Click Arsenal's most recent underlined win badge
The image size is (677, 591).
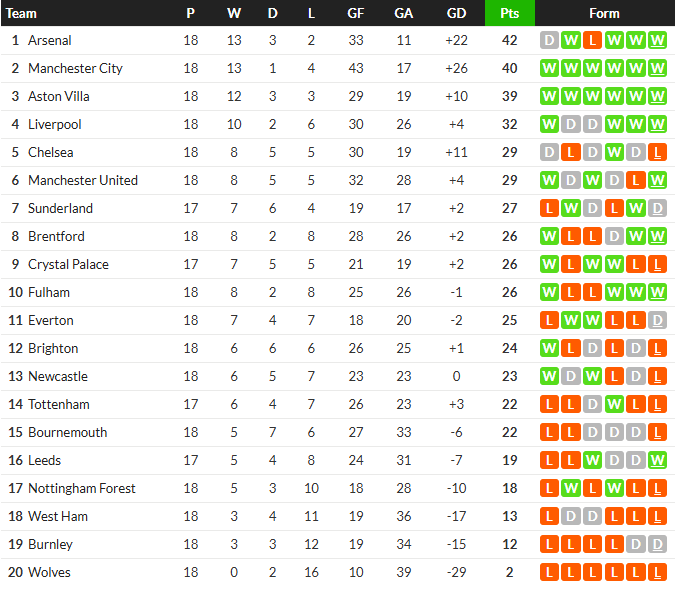point(657,41)
